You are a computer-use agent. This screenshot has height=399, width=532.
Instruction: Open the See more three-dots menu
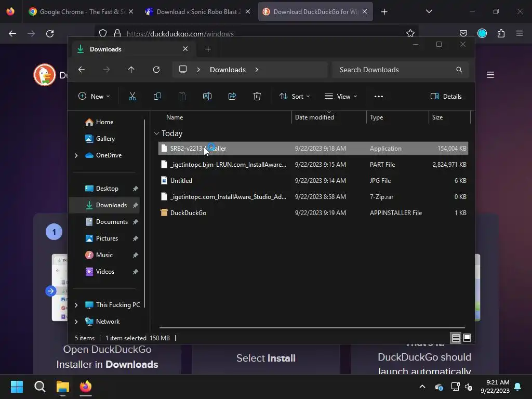pos(379,96)
